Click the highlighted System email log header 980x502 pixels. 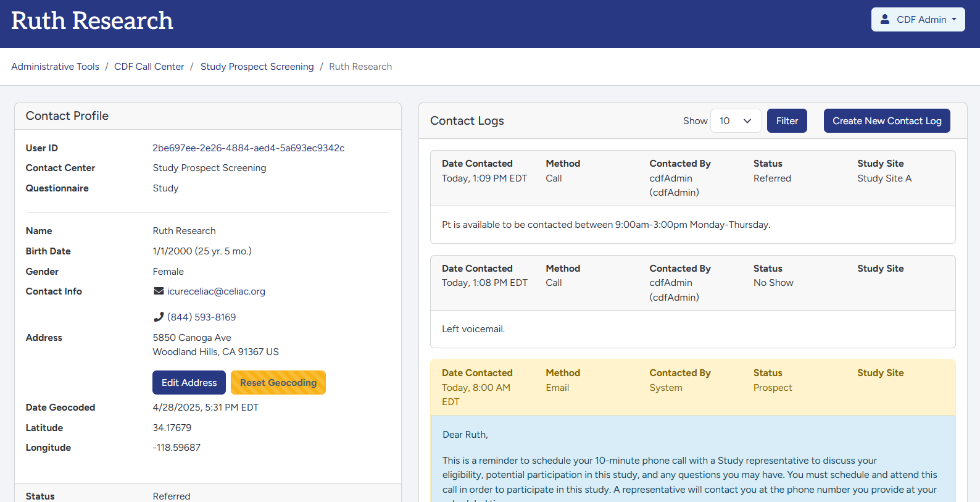pyautogui.click(x=692, y=387)
